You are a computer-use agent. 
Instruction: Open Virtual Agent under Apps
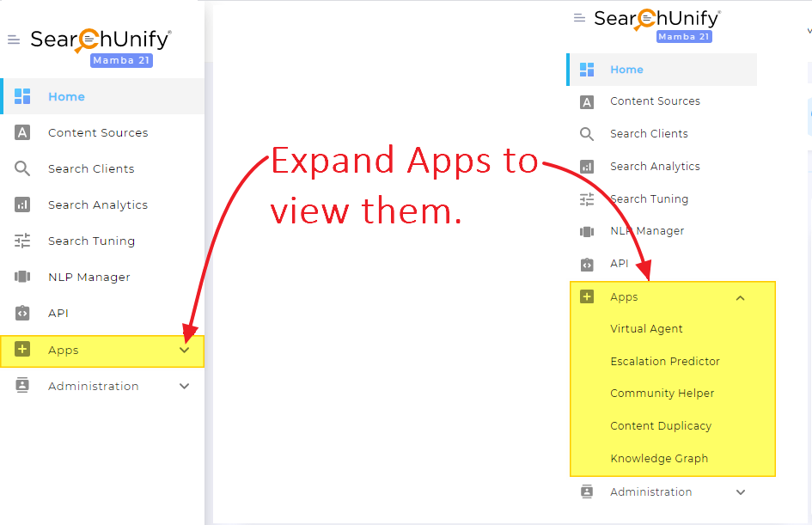pyautogui.click(x=646, y=328)
